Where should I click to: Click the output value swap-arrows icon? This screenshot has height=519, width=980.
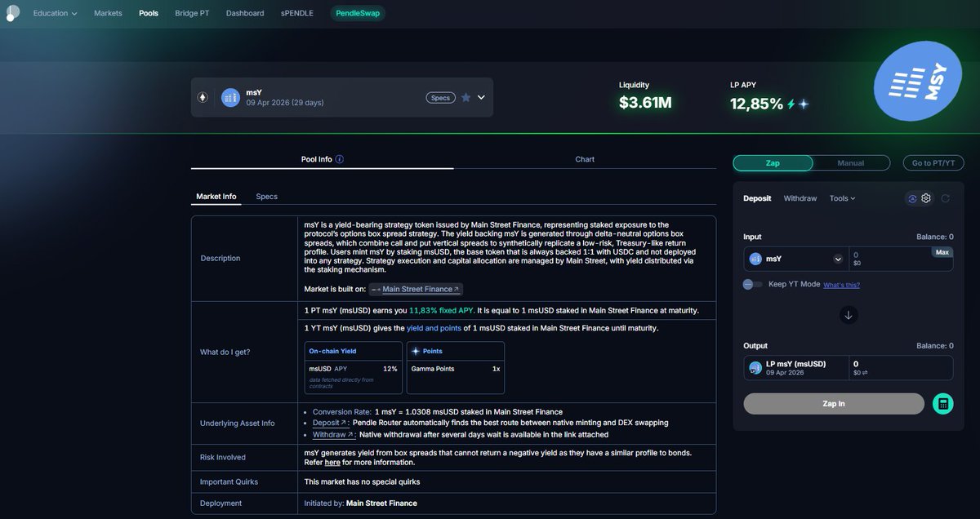(x=865, y=373)
